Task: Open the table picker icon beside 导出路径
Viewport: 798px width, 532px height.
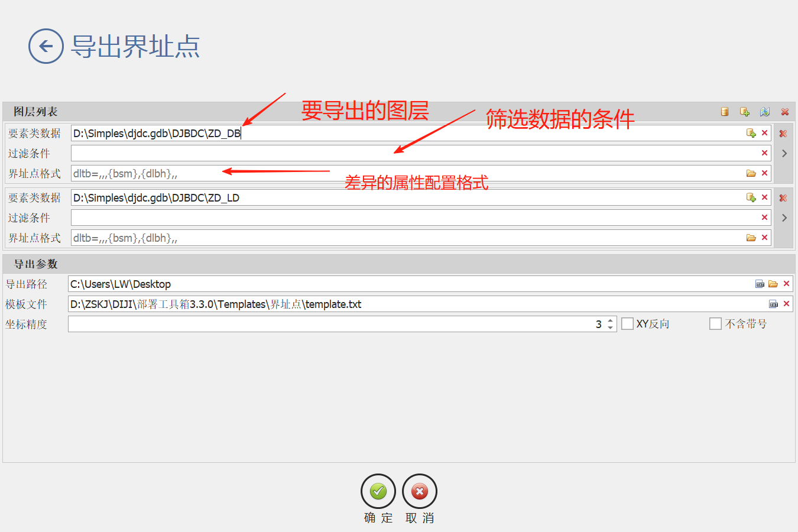Action: (x=760, y=284)
